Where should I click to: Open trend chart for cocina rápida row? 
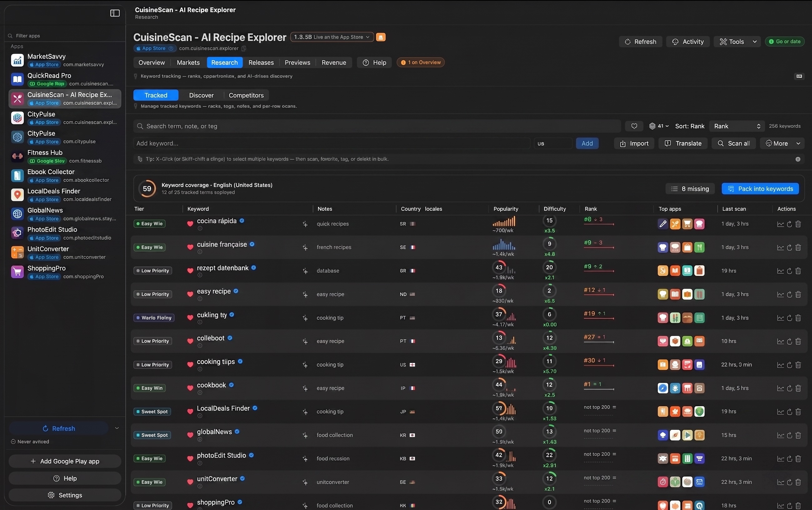pyautogui.click(x=780, y=224)
